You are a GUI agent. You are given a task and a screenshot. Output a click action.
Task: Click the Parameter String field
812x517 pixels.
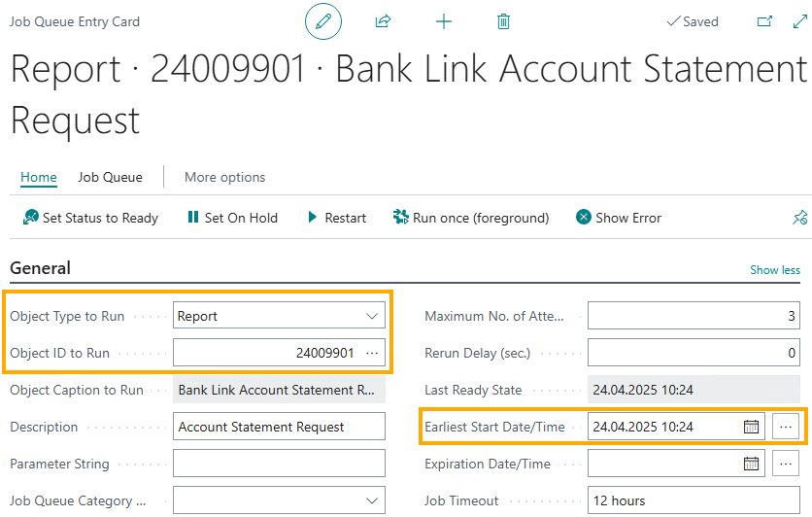(x=279, y=464)
